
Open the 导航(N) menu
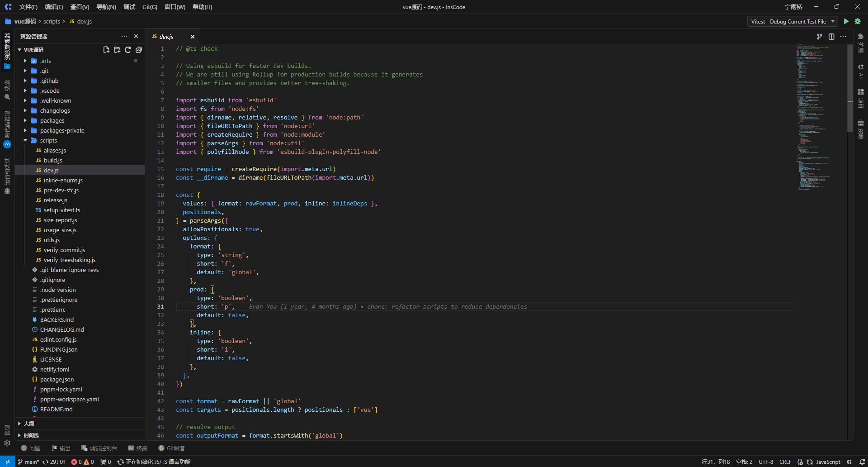pos(106,7)
